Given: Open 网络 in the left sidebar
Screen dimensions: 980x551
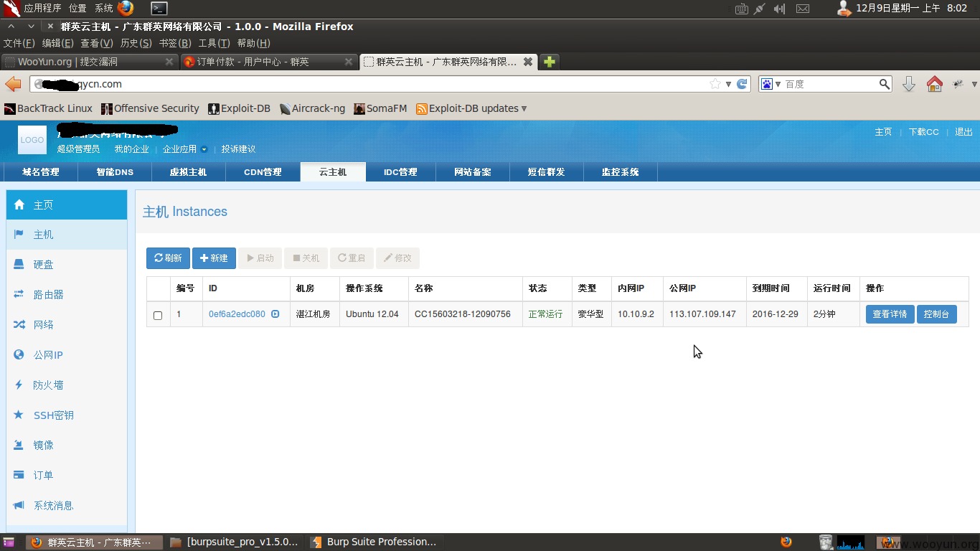Looking at the screenshot, I should point(67,325).
